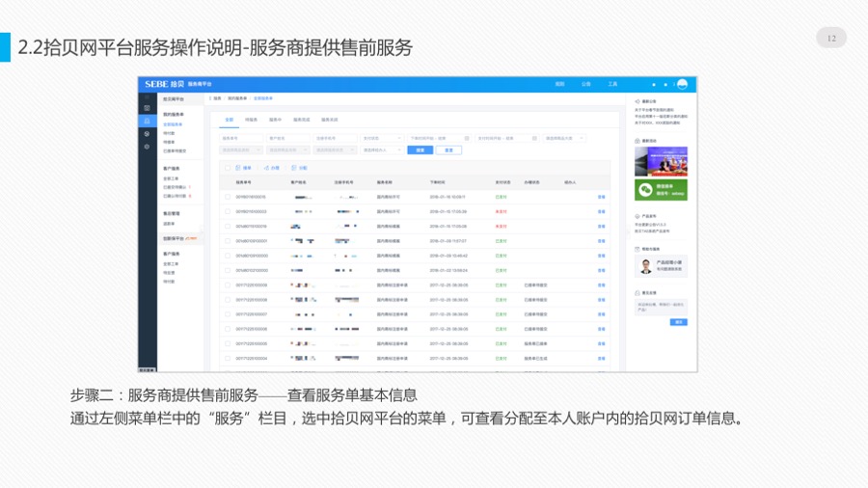This screenshot has height=488, width=868.
Task: Click the second dot icon next to the avatar
Action: (x=665, y=85)
